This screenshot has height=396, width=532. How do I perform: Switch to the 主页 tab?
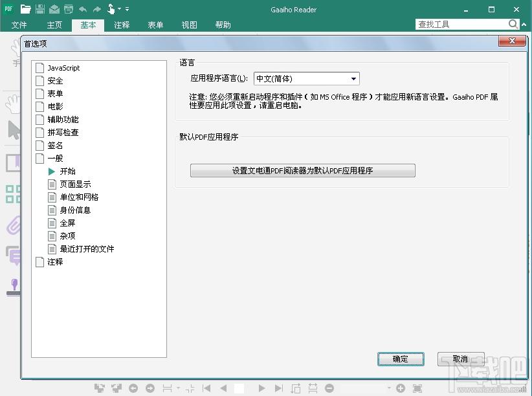pos(54,25)
